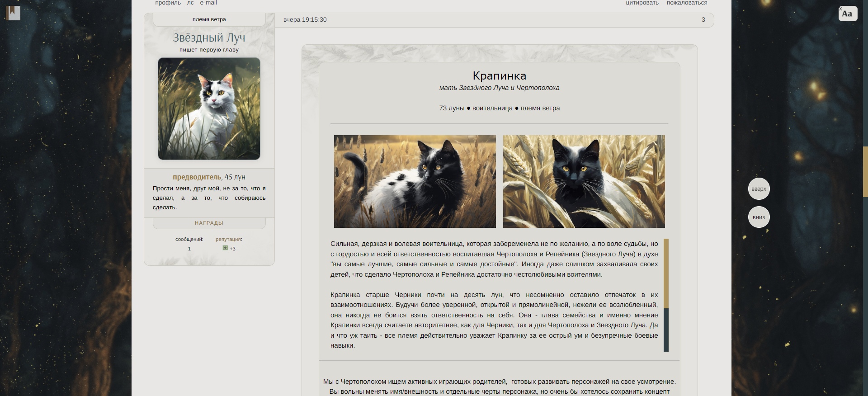Viewport: 868px width, 396px height.
Task: Open right image of black cat in wheat
Action: tap(584, 181)
